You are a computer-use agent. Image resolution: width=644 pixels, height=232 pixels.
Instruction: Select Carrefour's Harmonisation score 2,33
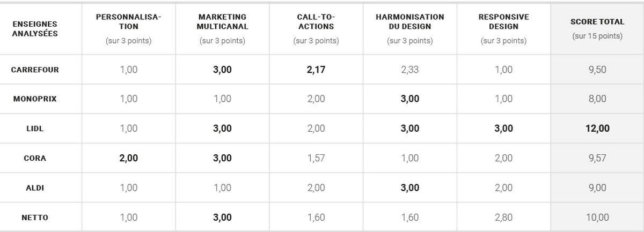click(x=409, y=70)
